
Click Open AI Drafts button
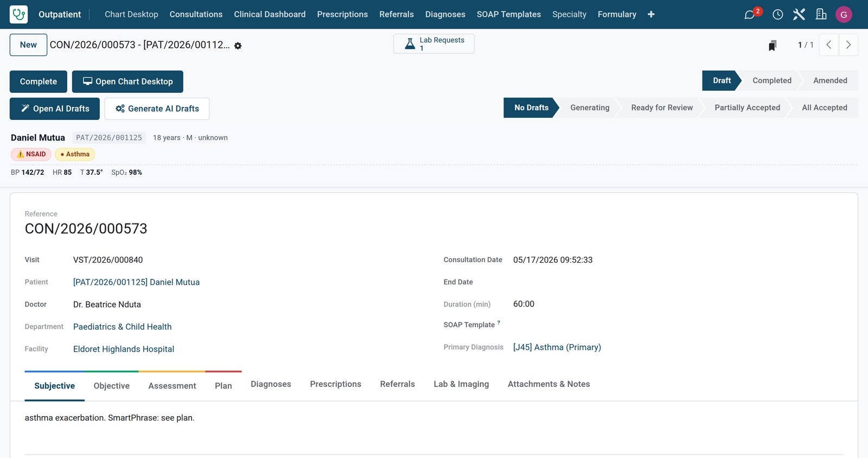55,109
